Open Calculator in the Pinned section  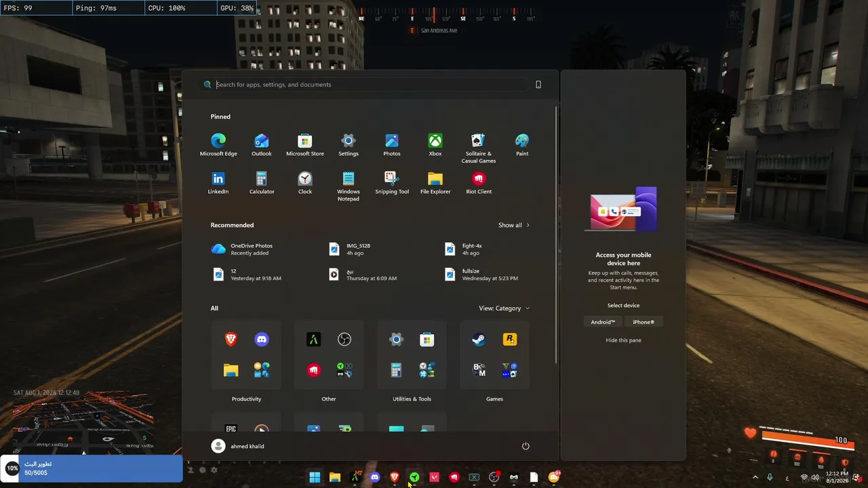coord(262,183)
